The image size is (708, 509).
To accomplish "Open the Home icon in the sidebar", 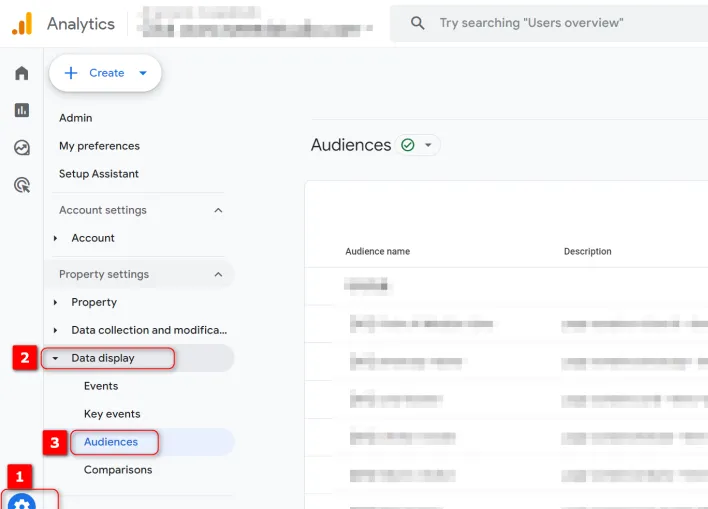I will [22, 73].
